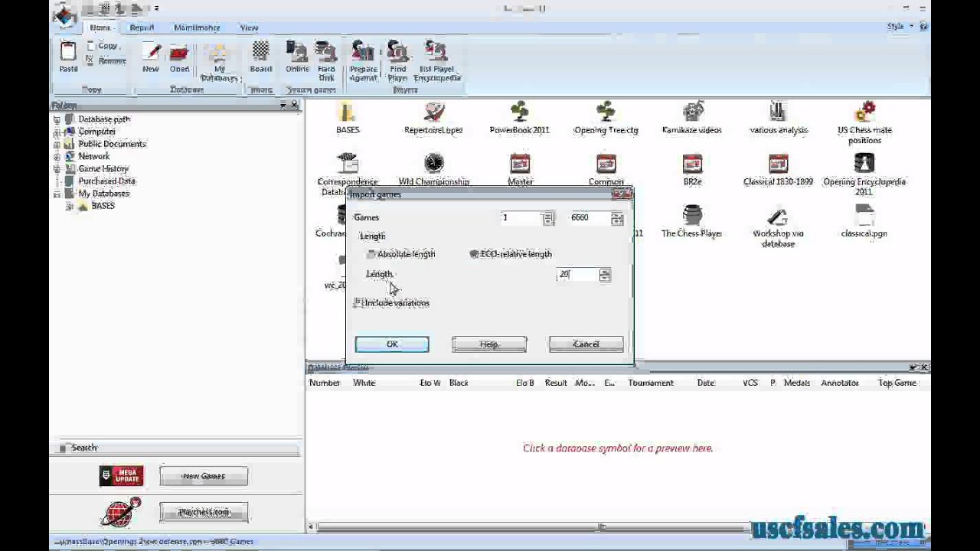
Task: Click the Paste icon in the ribbon
Action: pyautogui.click(x=68, y=52)
